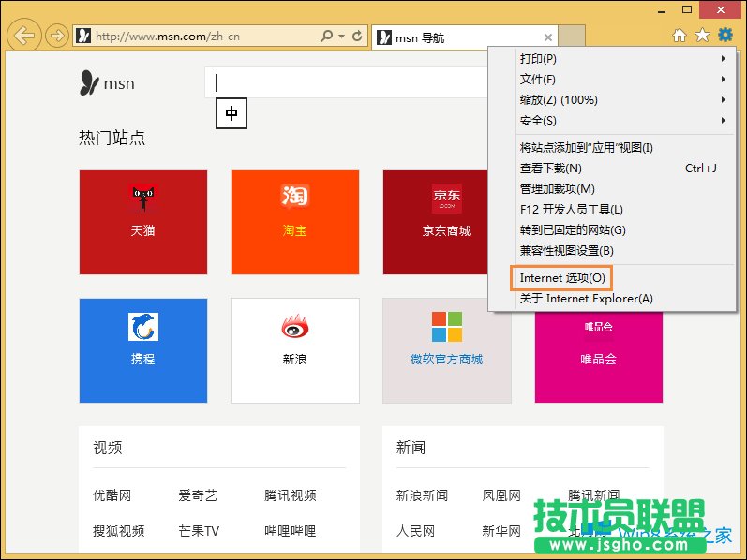The image size is (747, 560).
Task: Click the search magnifier icon in address bar
Action: [326, 37]
